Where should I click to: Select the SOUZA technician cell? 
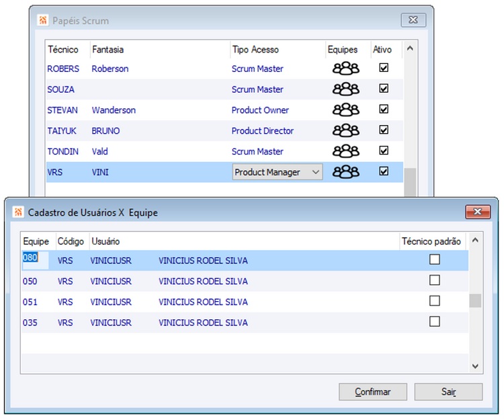pyautogui.click(x=60, y=89)
